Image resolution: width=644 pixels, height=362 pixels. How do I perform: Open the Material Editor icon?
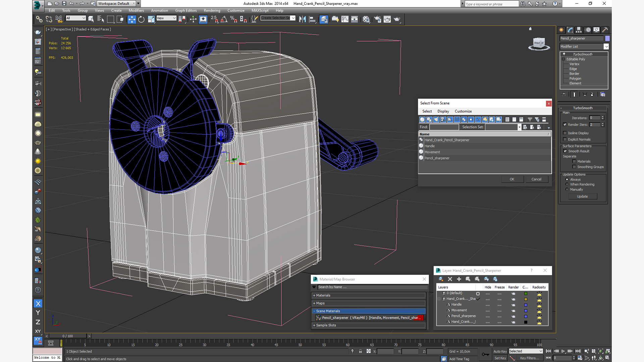click(366, 19)
